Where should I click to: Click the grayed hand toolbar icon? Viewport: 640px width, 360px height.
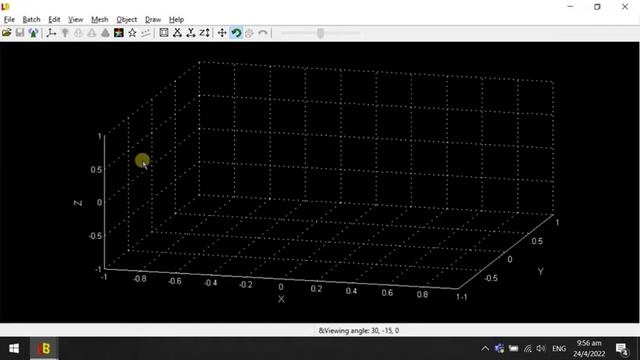tap(249, 33)
